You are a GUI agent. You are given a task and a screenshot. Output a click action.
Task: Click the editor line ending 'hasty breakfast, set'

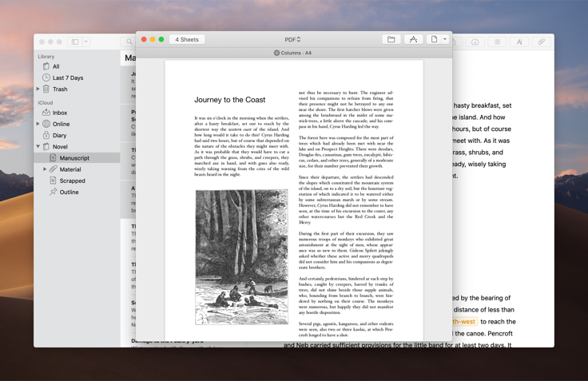(482, 105)
